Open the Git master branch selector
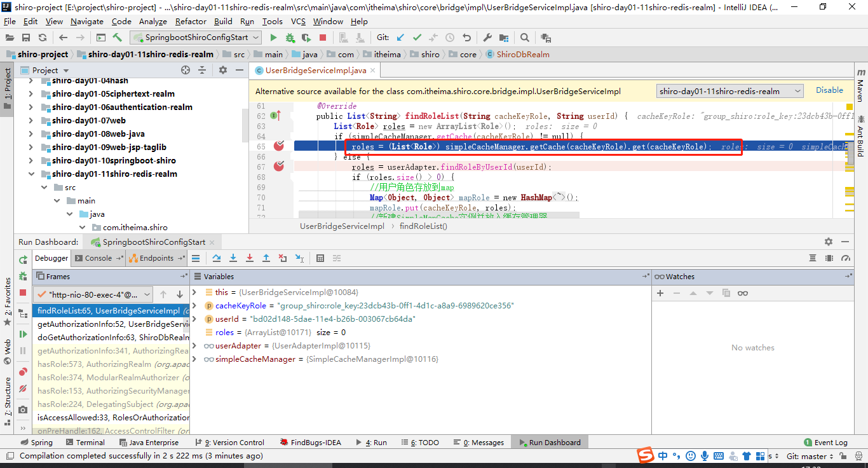868x468 pixels. [810, 456]
